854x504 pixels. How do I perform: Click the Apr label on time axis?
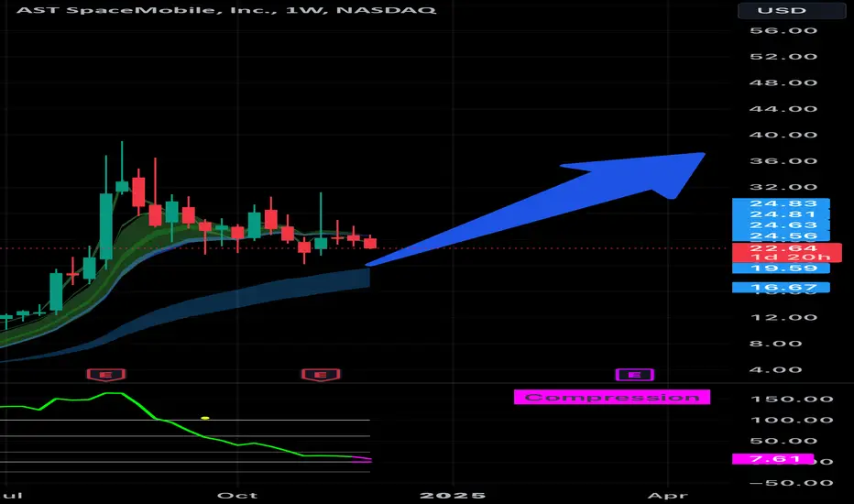tap(667, 495)
